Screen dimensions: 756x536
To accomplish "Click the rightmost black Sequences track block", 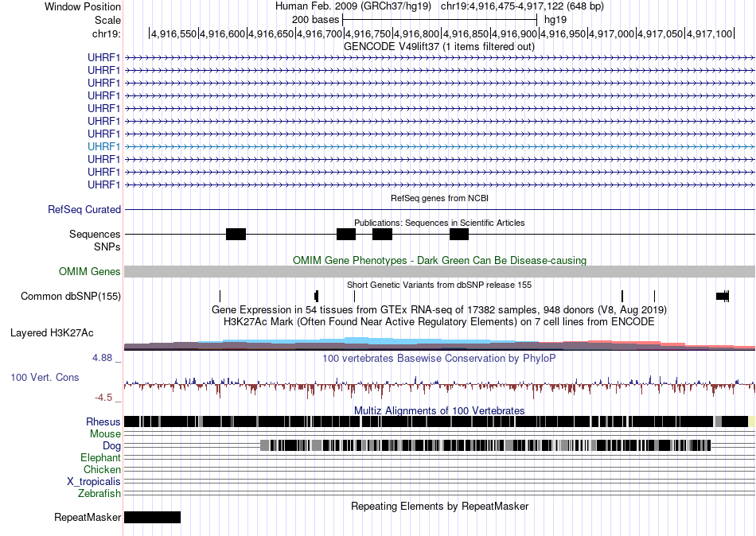I will pyautogui.click(x=459, y=235).
